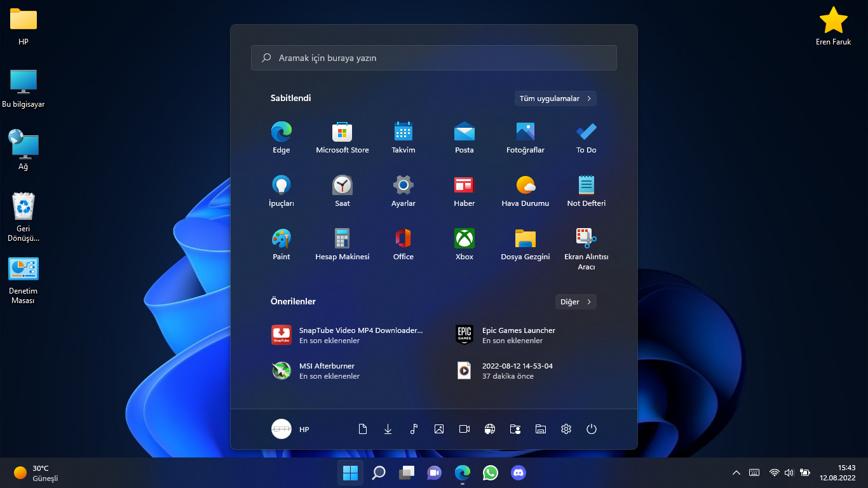Launch the Paint app
The width and height of the screenshot is (868, 488).
(x=281, y=245)
